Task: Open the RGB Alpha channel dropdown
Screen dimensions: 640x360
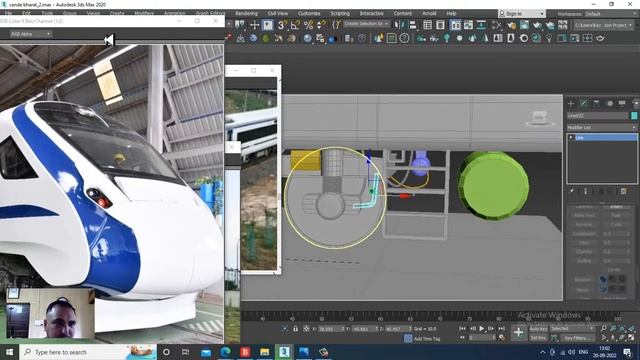Action: coord(31,34)
